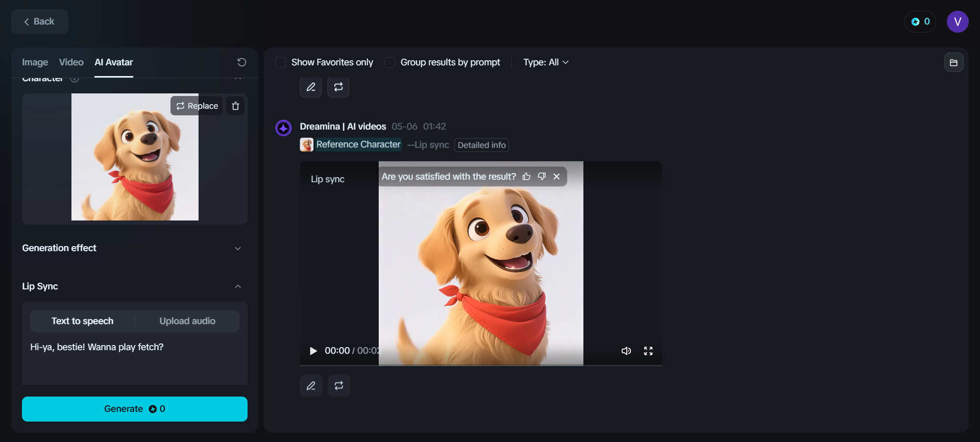This screenshot has height=442, width=980.
Task: Click the regenerate icon below the video
Action: pos(339,386)
